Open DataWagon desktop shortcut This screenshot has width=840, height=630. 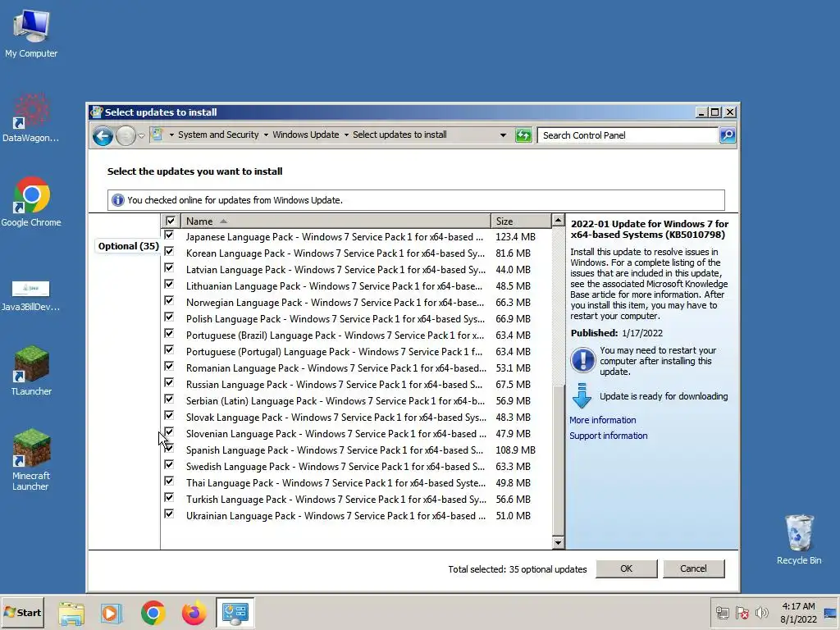pos(31,118)
